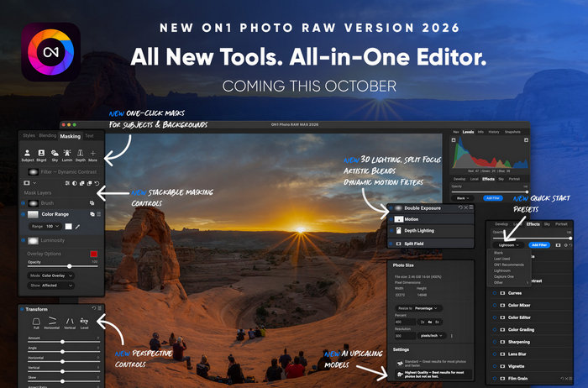Click the Resolution input field
Screen dimensions: 588x388
click(x=405, y=336)
